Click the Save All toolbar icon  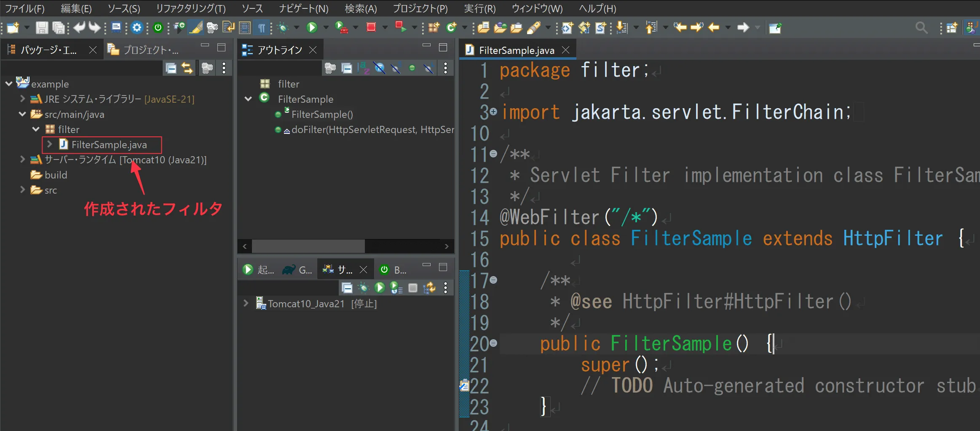(x=59, y=28)
